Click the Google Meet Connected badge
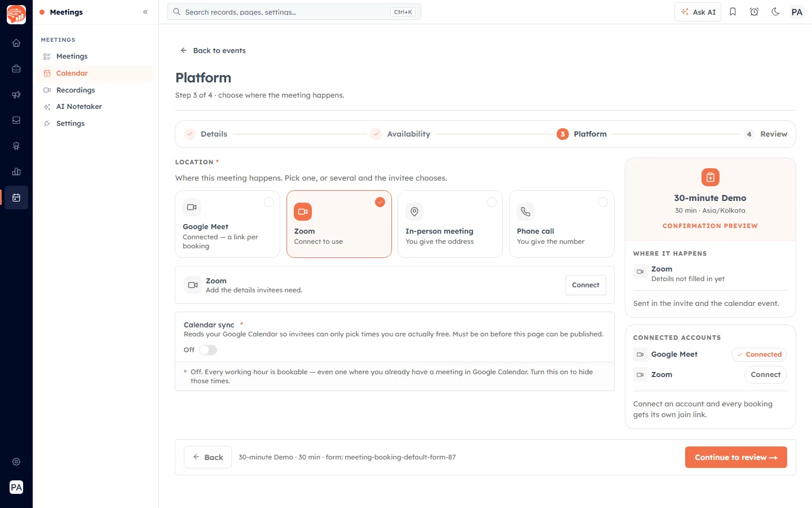This screenshot has width=812, height=508. click(x=759, y=354)
